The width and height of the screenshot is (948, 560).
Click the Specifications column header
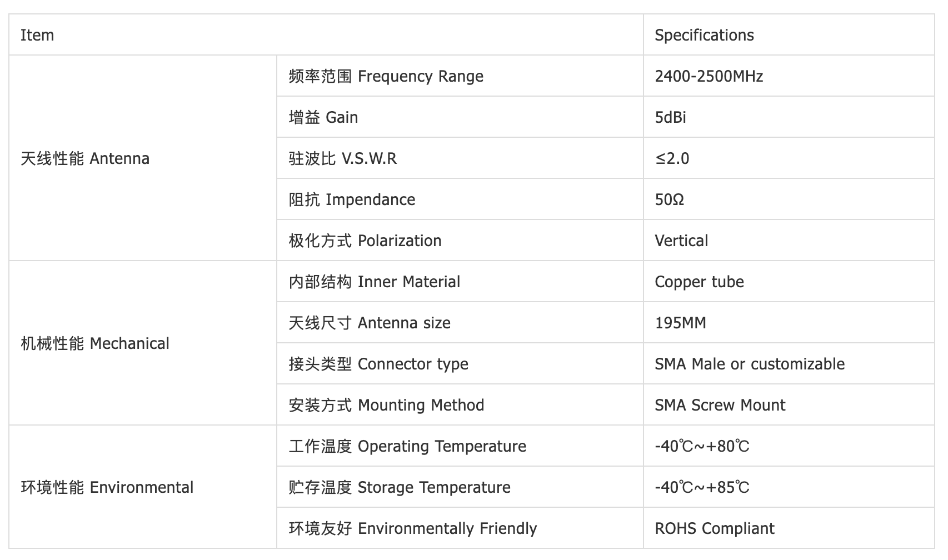(x=789, y=34)
